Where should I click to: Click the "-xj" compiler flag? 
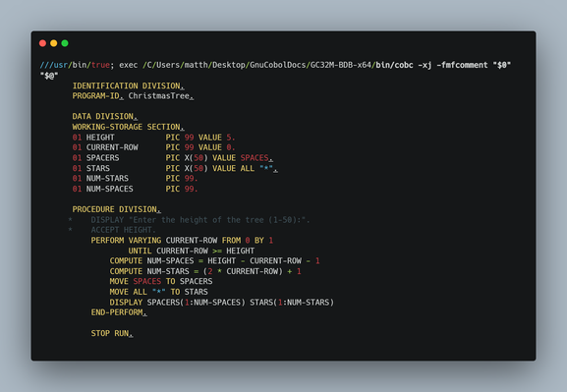click(425, 65)
